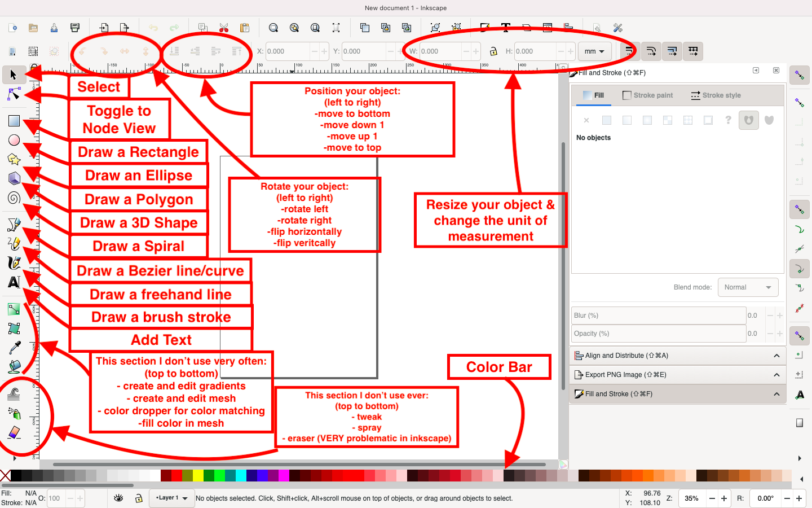Screen dimensions: 812x508
Task: Select the heart-shaped fill rule button
Action: pos(769,120)
